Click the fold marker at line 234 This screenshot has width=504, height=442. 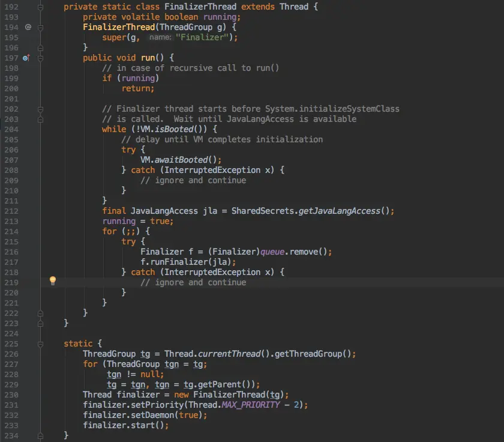[x=40, y=435]
